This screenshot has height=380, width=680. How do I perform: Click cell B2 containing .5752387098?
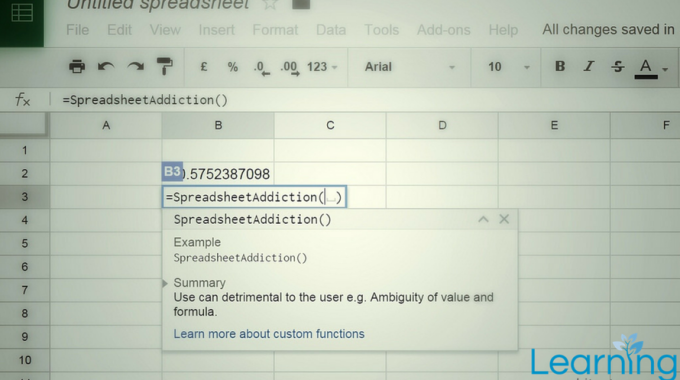coord(218,174)
